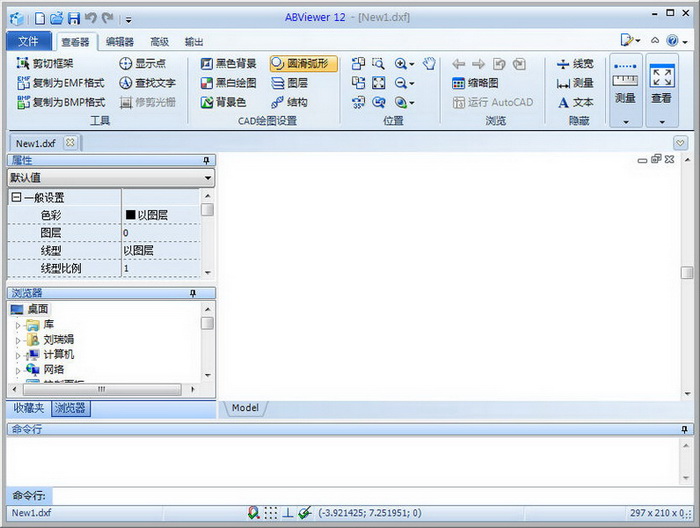
Task: Open the 图层 layers dialog
Action: 289,83
